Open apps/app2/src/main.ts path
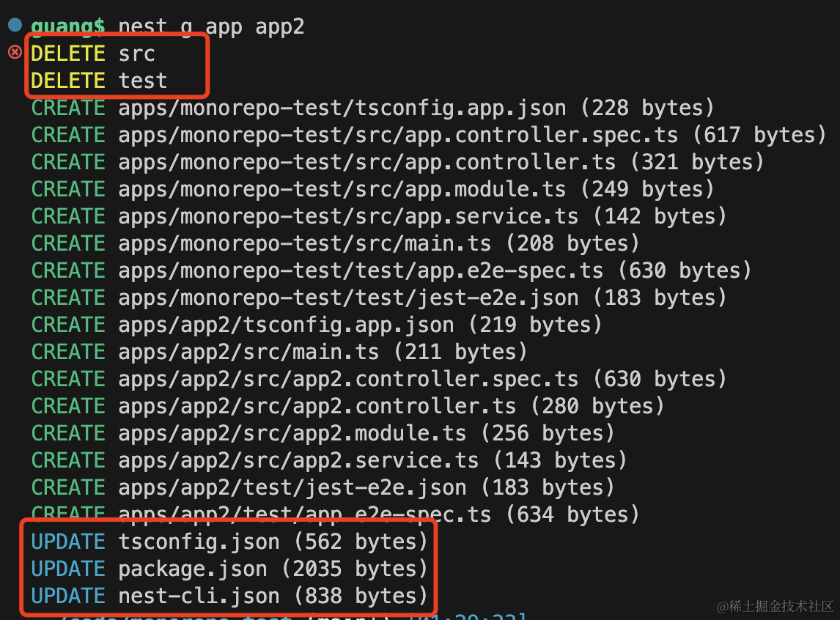Image resolution: width=840 pixels, height=620 pixels. (x=248, y=352)
